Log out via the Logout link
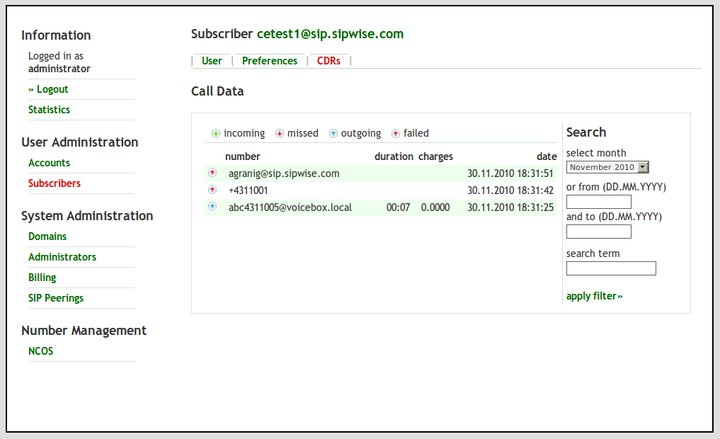The image size is (720, 439). coord(48,89)
